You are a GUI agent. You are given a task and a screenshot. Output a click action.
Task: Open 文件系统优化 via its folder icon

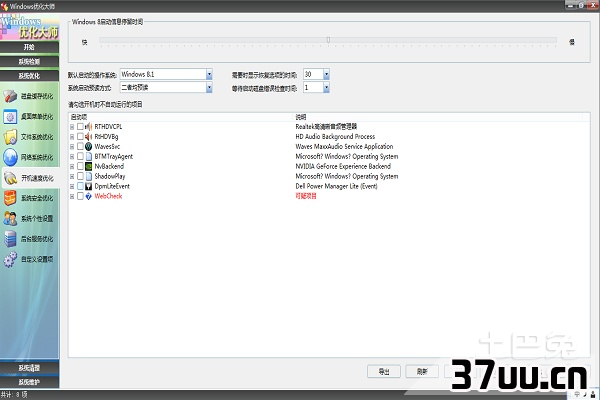click(x=10, y=137)
